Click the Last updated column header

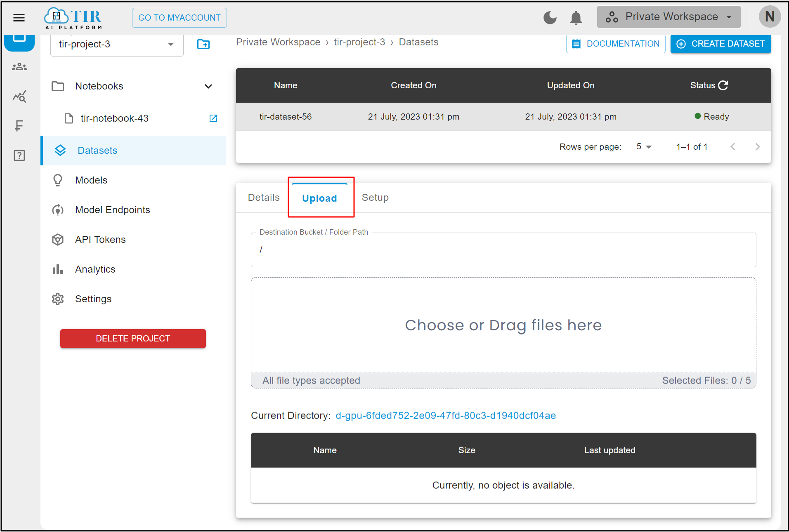[609, 450]
